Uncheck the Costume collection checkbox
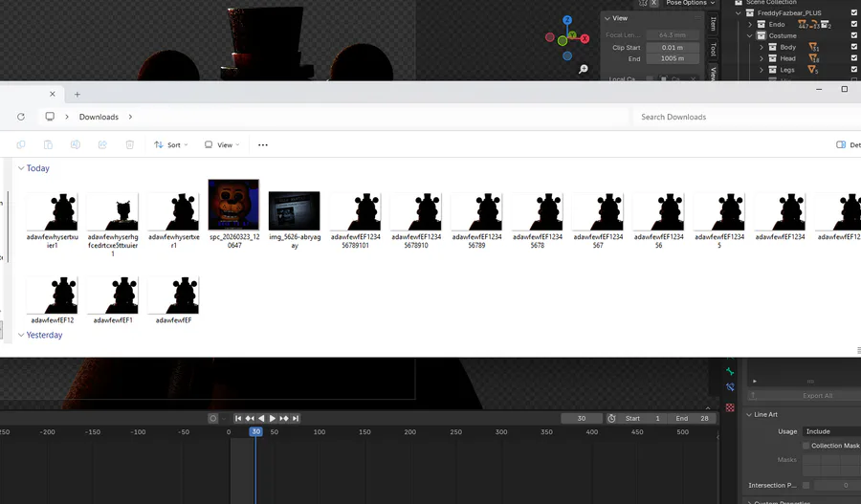 tap(854, 35)
